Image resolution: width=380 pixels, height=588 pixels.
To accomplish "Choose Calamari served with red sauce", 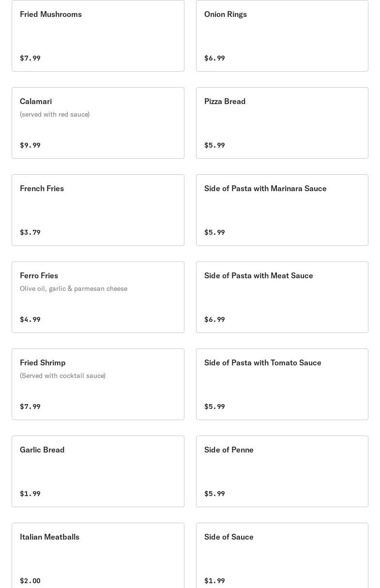I will pyautogui.click(x=98, y=123).
